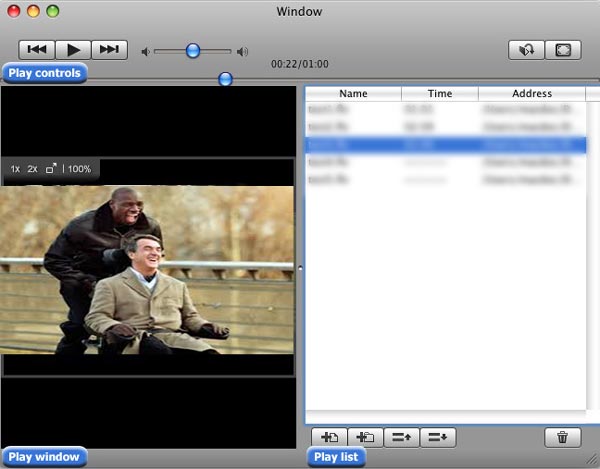Click the playback progress slider knob
The image size is (600, 469).
225,79
